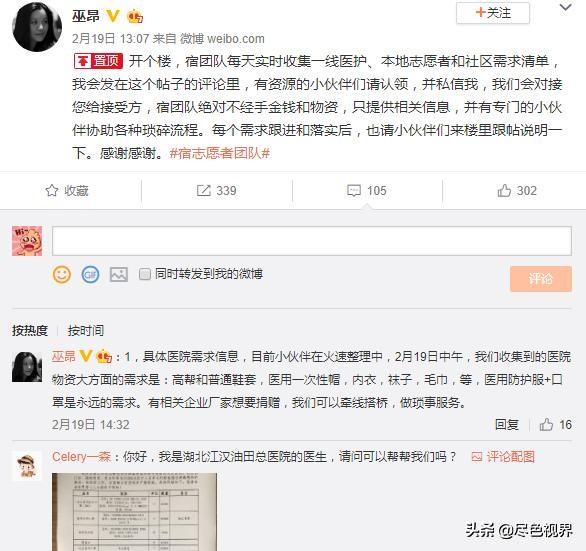Submit with the orange 评论 button

click(x=541, y=278)
